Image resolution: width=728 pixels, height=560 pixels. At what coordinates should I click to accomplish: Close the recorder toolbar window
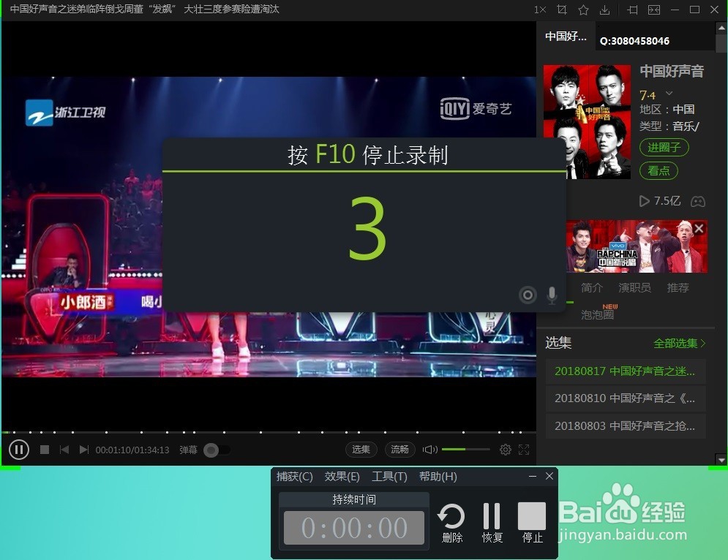(x=549, y=476)
